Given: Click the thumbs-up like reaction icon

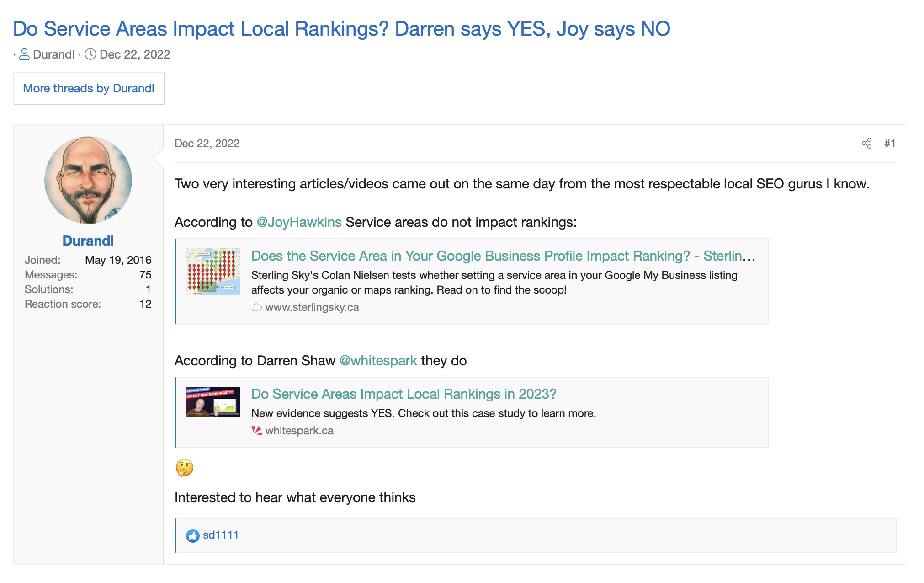Looking at the screenshot, I should click(x=192, y=535).
